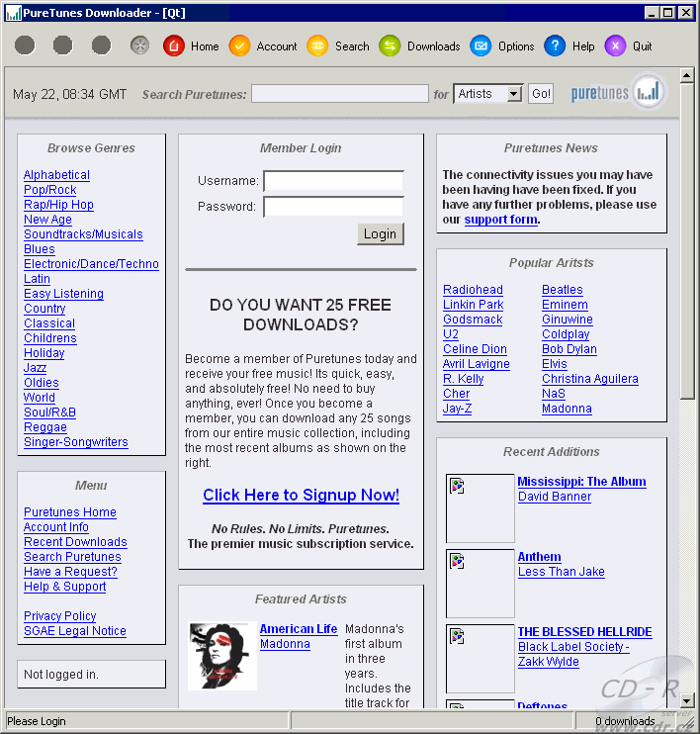This screenshot has width=700, height=734.
Task: Open Christina Aguilera artist link
Action: point(590,379)
